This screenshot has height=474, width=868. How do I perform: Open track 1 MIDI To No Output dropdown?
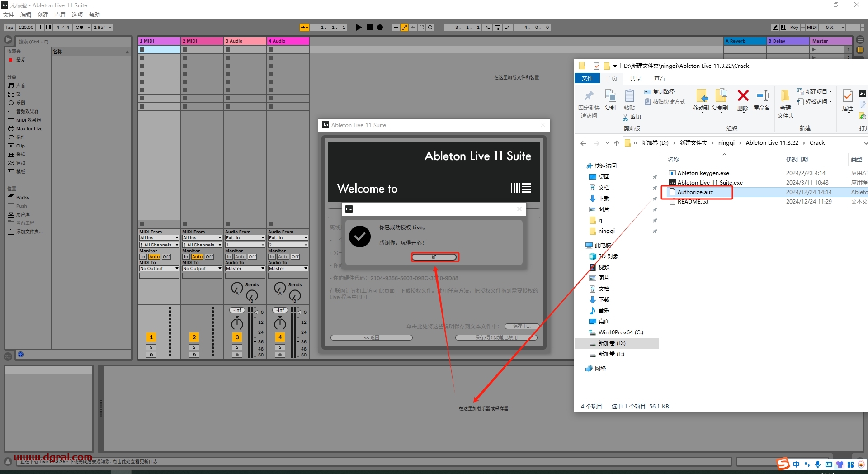[159, 268]
